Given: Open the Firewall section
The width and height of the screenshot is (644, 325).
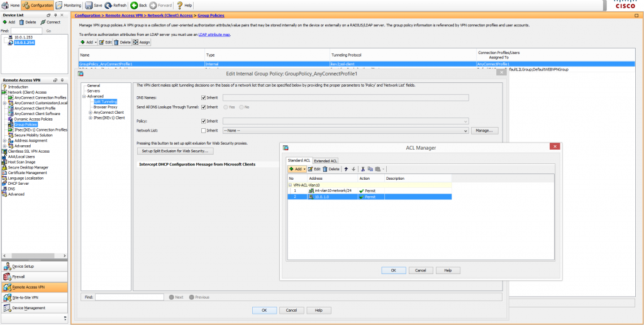Looking at the screenshot, I should [35, 277].
